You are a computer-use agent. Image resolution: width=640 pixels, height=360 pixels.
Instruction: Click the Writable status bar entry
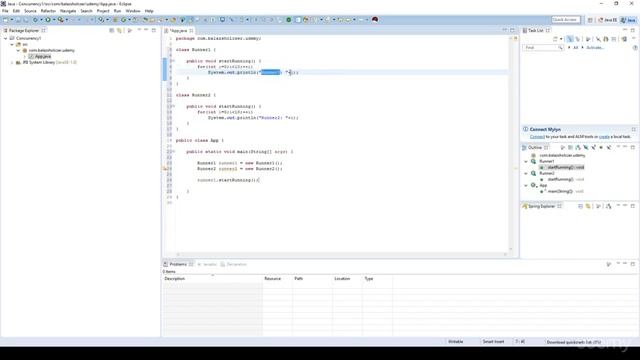pos(456,342)
